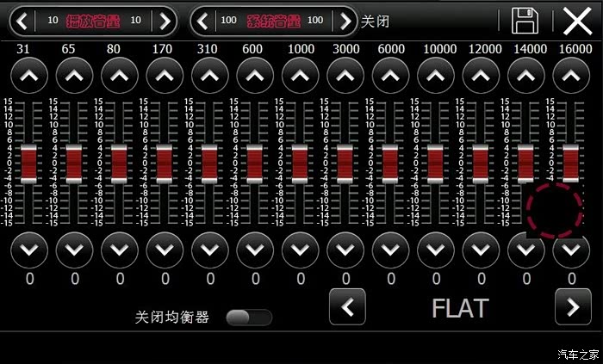Increase the 系统音量 system volume

pos(345,20)
